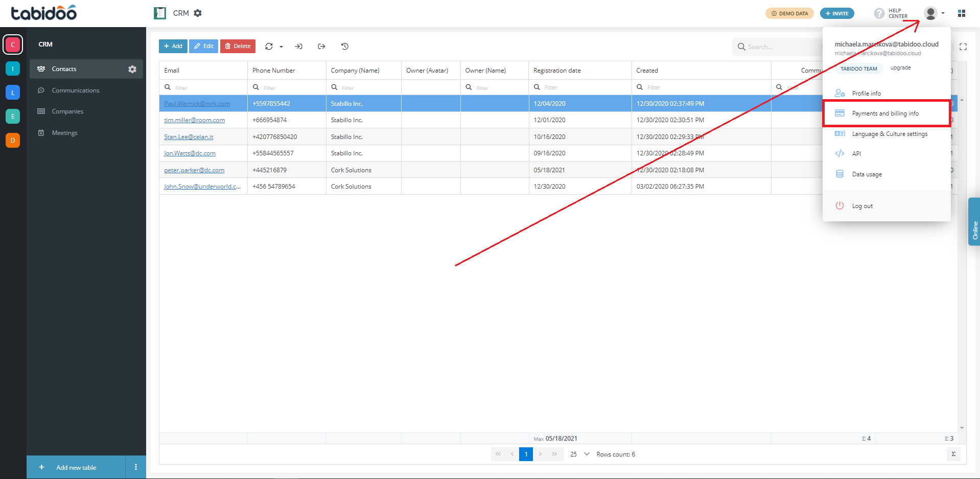Toggle fullscreen table view icon

tap(963, 47)
